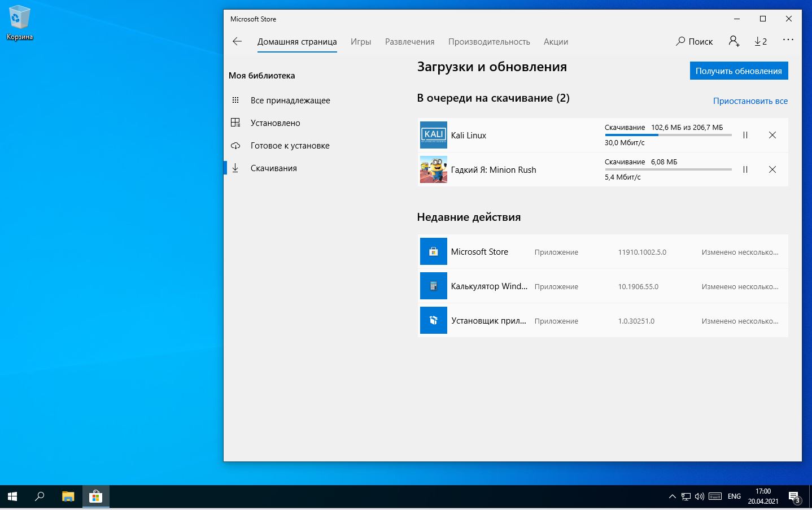This screenshot has height=510, width=812.
Task: Open the three-dots more menu
Action: 788,40
